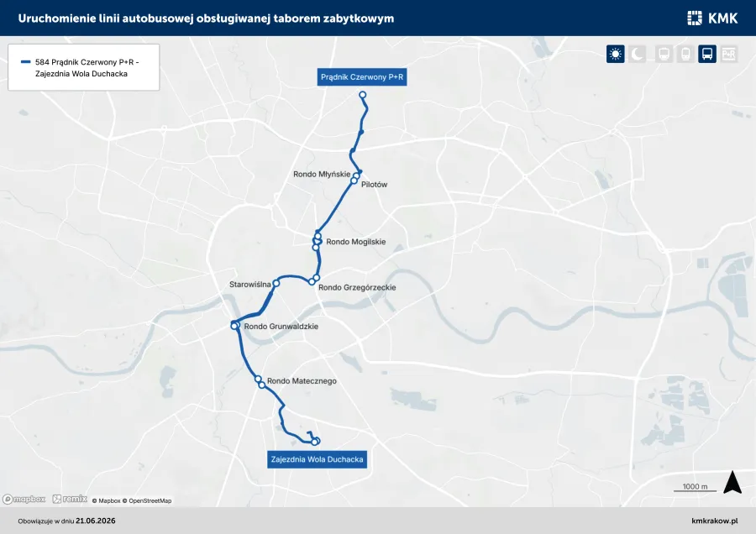Click the KMK logo in the header

pos(712,18)
